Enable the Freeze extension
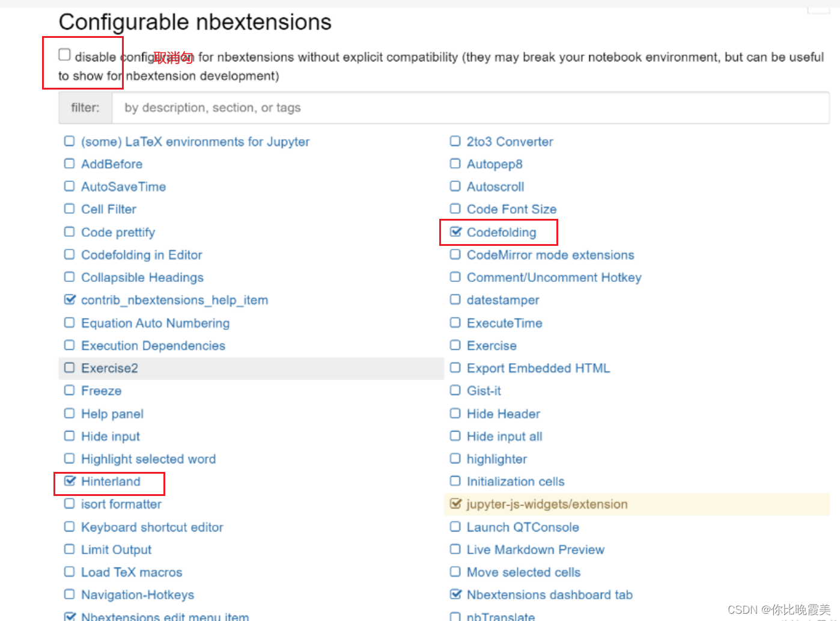This screenshot has height=621, width=840. tap(70, 390)
